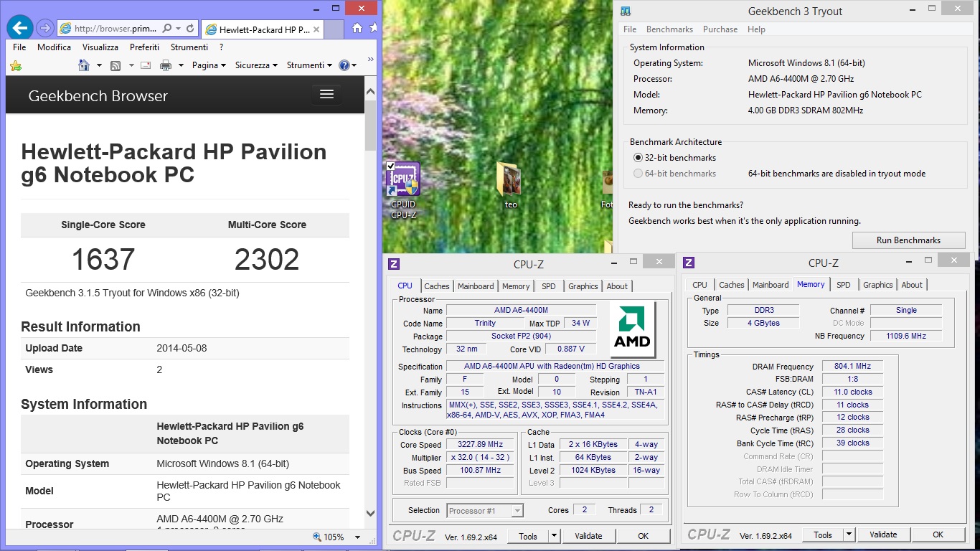Click upload date 2014-05-08
The height and width of the screenshot is (551, 980).
tap(183, 348)
